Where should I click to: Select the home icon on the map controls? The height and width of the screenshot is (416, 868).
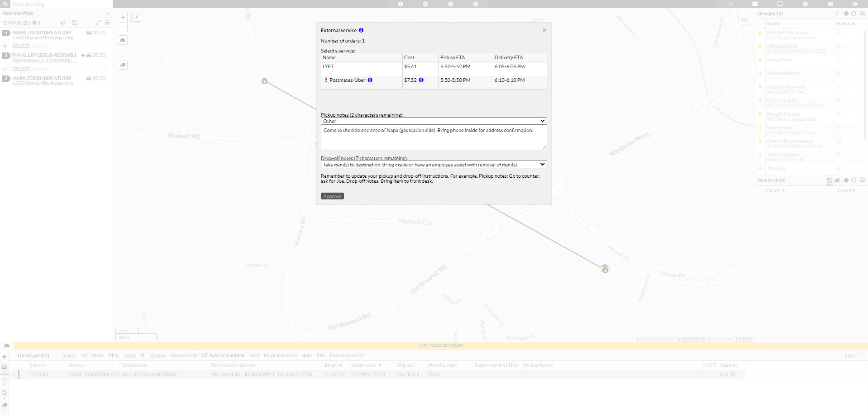tap(123, 40)
